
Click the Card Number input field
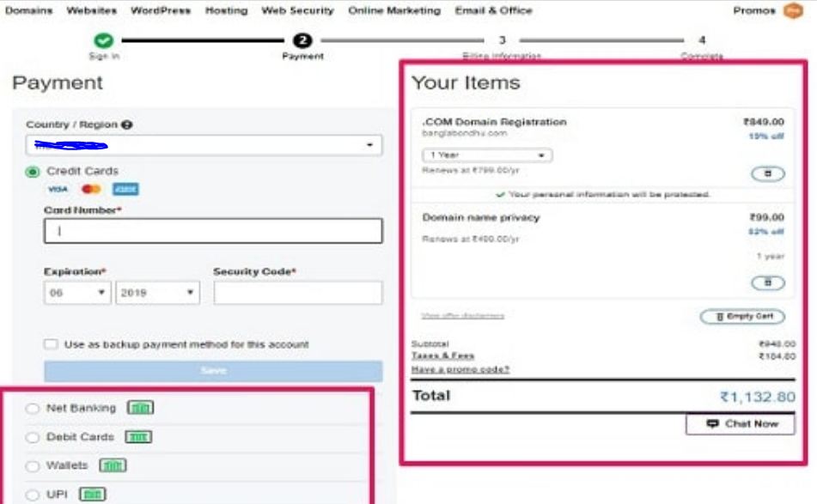pyautogui.click(x=212, y=231)
